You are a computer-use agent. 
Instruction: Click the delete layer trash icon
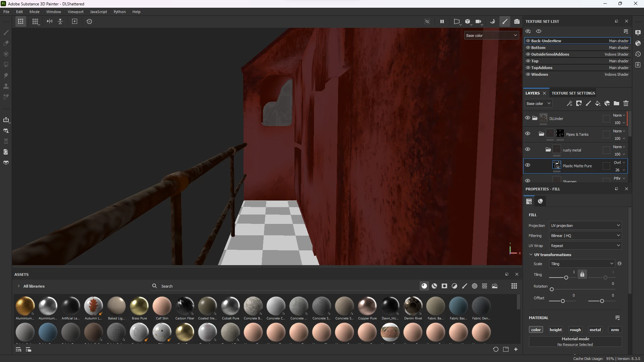(x=626, y=104)
